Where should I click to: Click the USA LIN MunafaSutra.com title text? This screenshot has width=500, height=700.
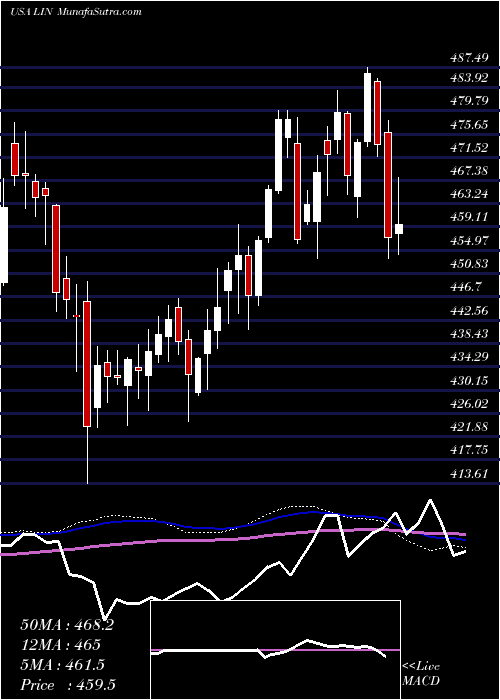point(75,12)
